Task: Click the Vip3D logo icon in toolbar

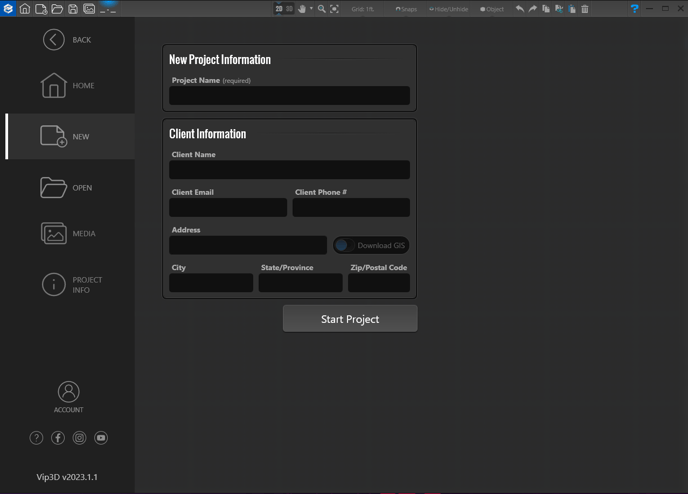Action: [x=8, y=8]
